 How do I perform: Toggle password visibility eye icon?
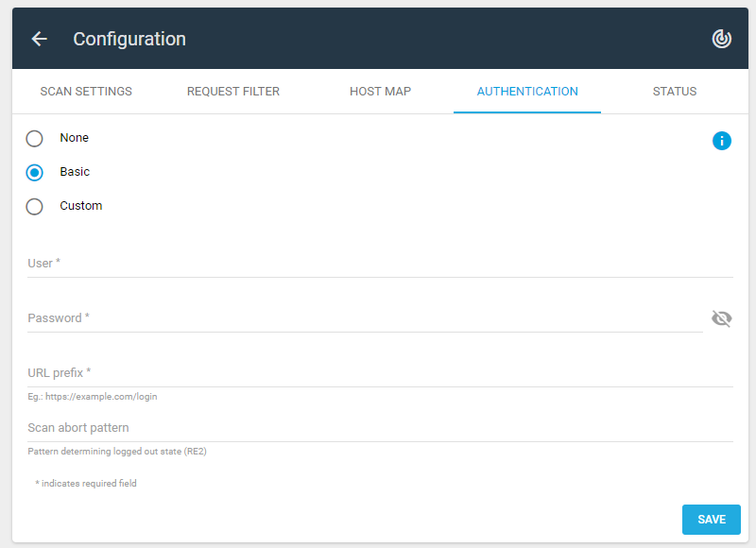pyautogui.click(x=721, y=318)
